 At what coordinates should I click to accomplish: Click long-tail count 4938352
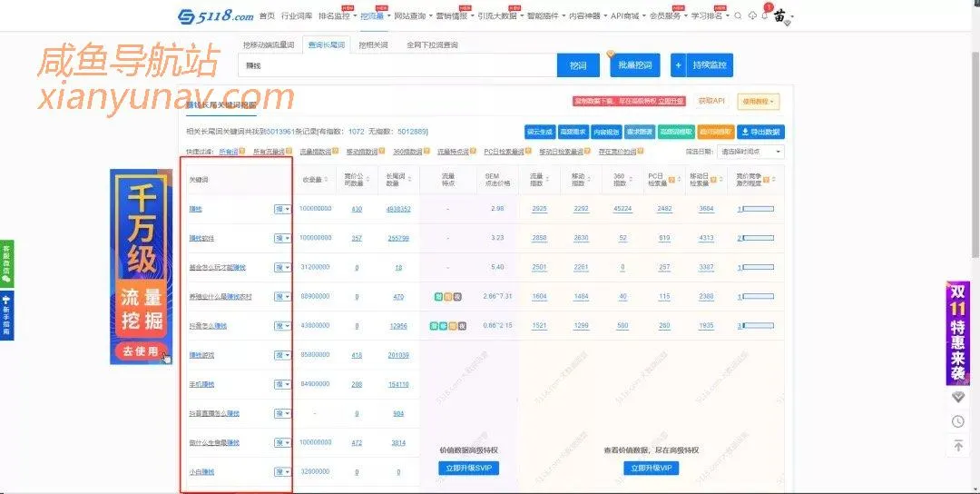pyautogui.click(x=398, y=209)
